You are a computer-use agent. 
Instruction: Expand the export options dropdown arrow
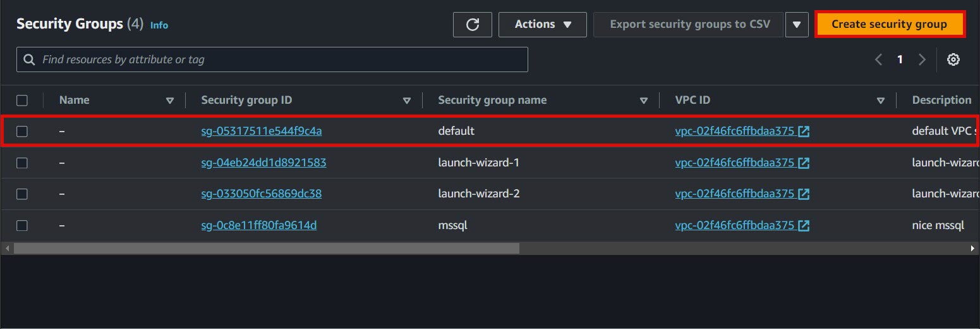[797, 25]
